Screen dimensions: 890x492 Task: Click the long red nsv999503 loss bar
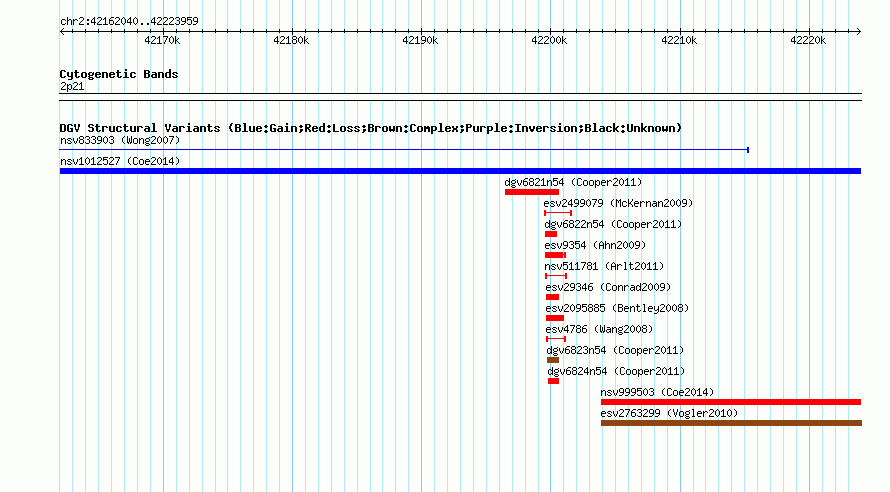(731, 402)
